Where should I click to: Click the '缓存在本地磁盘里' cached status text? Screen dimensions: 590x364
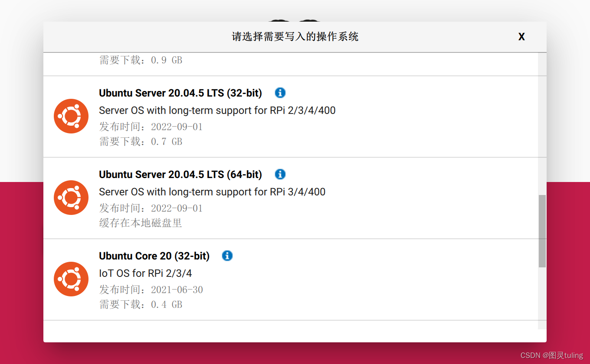point(141,223)
